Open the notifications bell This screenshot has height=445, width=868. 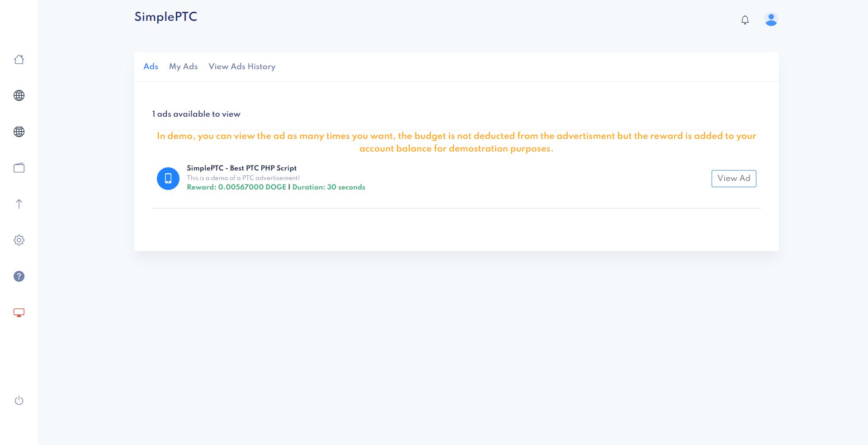point(745,20)
